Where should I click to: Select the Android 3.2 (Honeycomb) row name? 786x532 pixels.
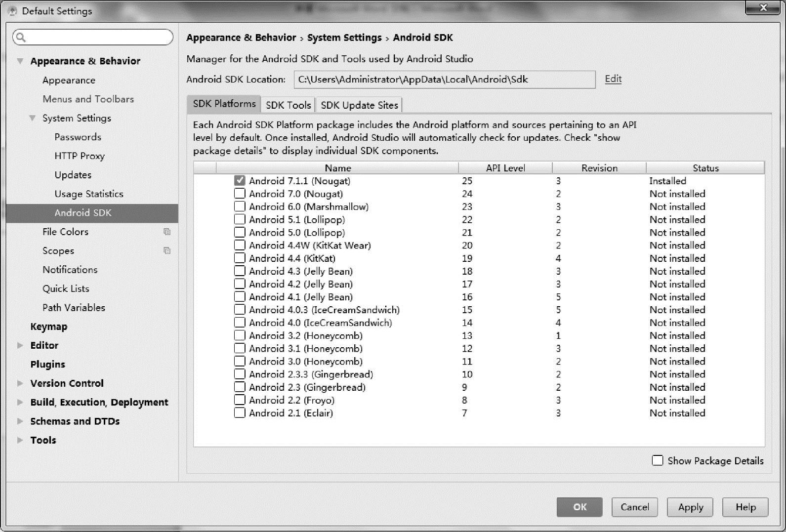pyautogui.click(x=305, y=335)
